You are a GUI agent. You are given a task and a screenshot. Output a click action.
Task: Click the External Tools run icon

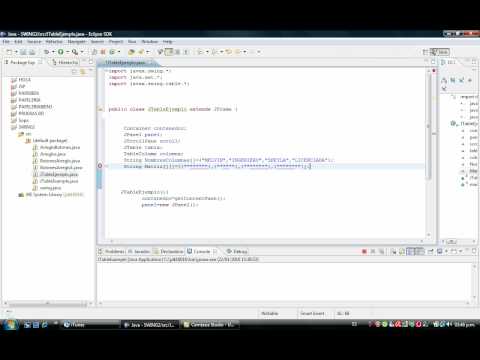[75, 52]
